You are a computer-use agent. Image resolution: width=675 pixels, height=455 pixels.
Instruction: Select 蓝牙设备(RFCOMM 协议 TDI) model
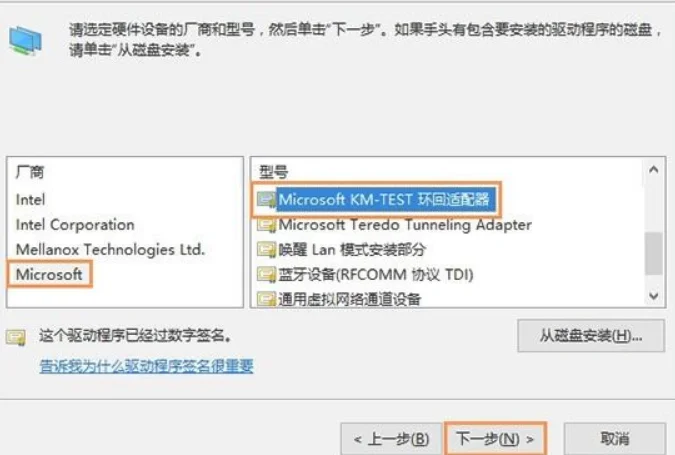pyautogui.click(x=375, y=275)
